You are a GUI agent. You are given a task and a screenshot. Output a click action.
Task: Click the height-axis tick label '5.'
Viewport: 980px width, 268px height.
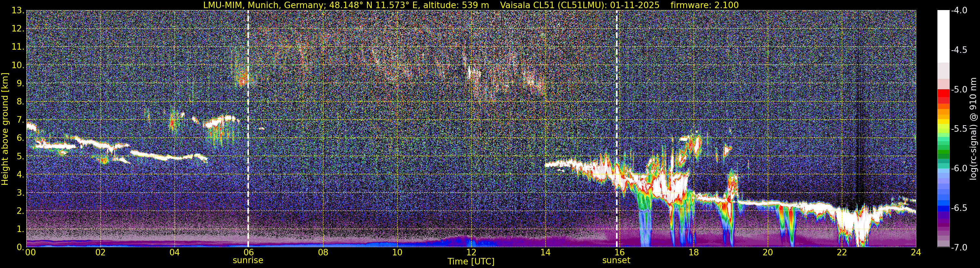20,156
